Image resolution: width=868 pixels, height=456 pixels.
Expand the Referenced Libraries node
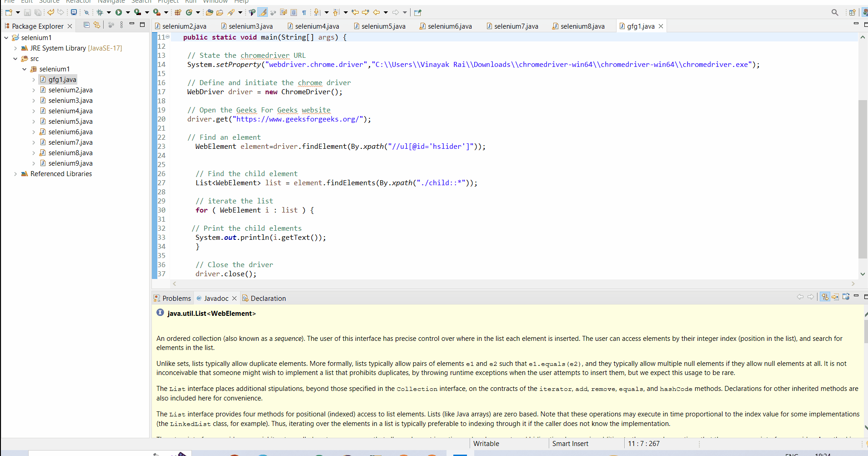[x=16, y=173]
